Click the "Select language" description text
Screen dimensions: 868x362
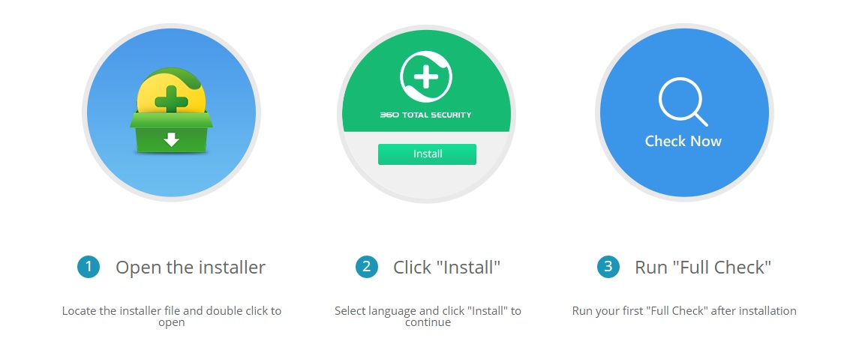tap(428, 316)
